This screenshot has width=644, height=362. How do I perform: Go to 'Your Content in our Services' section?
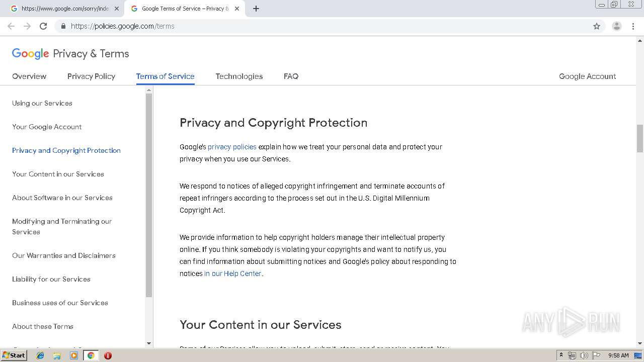pos(58,174)
